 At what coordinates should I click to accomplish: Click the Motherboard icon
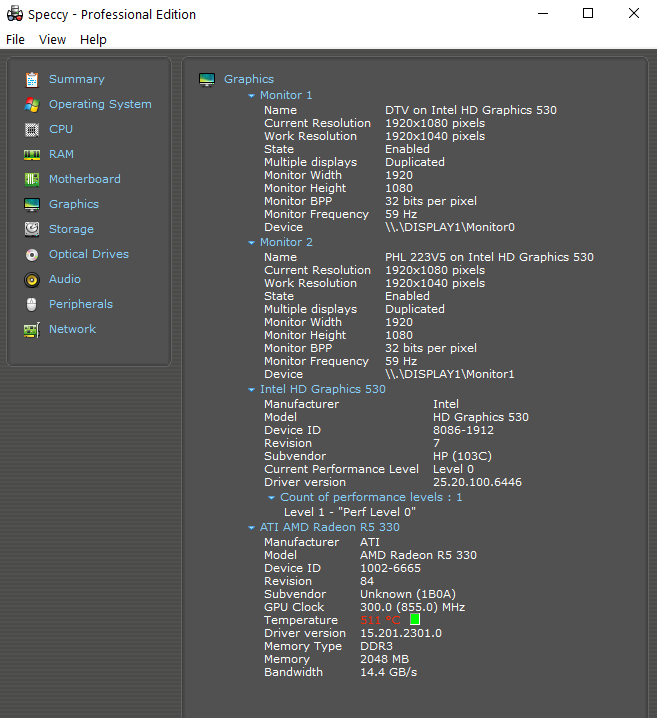[x=32, y=179]
